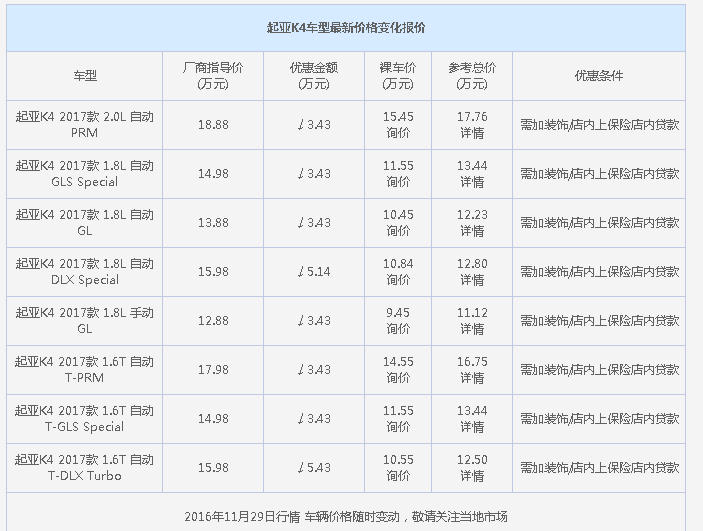The image size is (703, 531).
Task: Click the discount arrow in the 1.8L 手动 GL row
Action: pyautogui.click(x=302, y=321)
